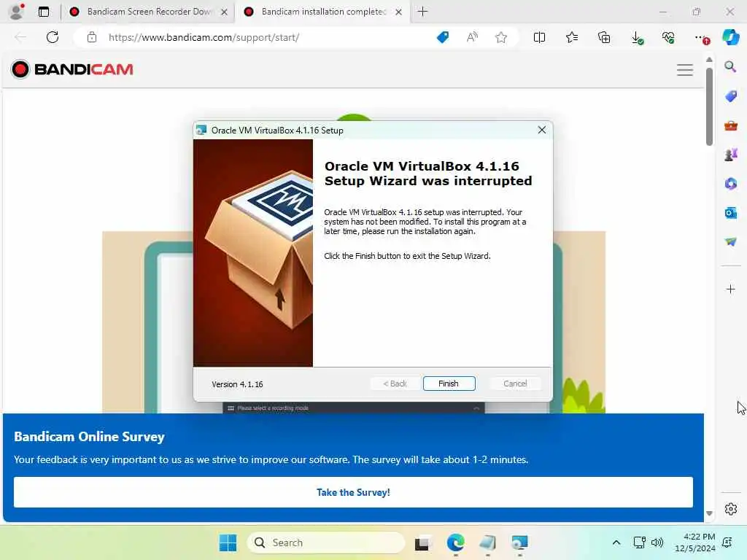
Task: Open the shopping price tag icon
Action: click(443, 37)
